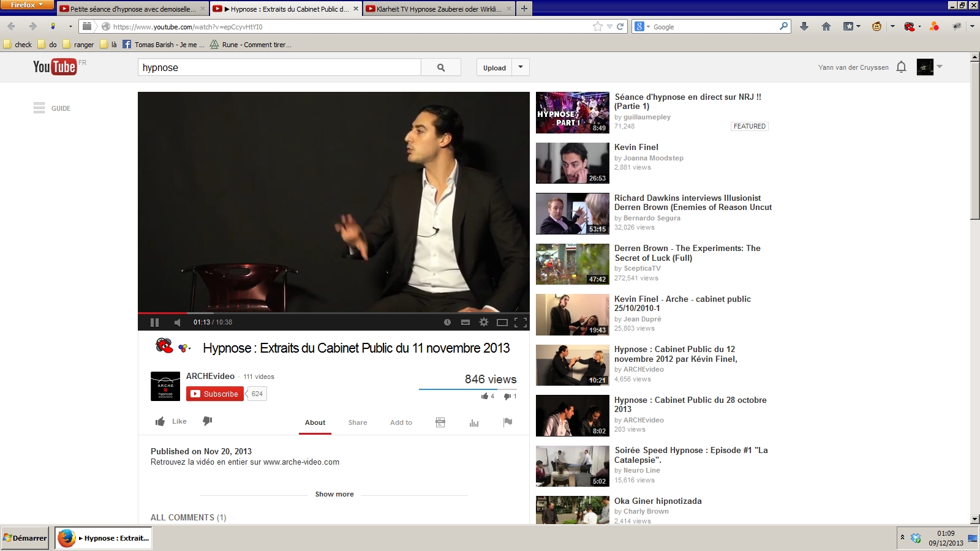This screenshot has width=980, height=551.
Task: Switch to the Share tab
Action: pyautogui.click(x=358, y=422)
